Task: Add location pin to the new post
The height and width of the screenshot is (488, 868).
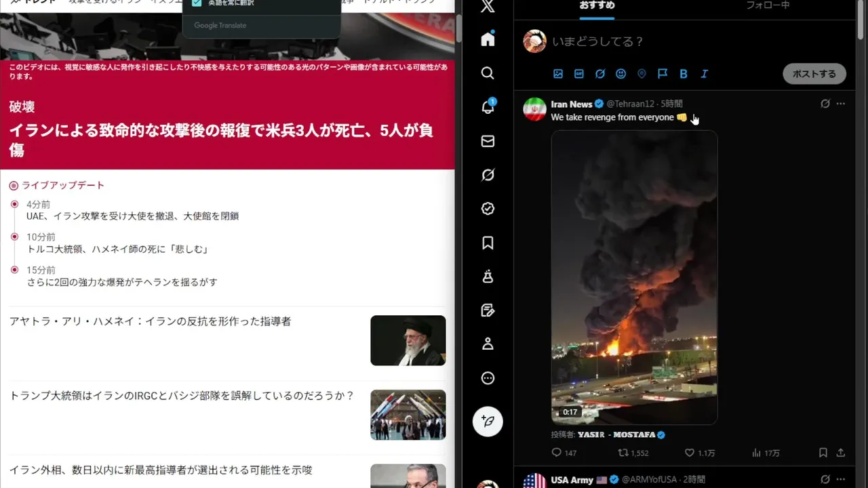Action: 642,74
